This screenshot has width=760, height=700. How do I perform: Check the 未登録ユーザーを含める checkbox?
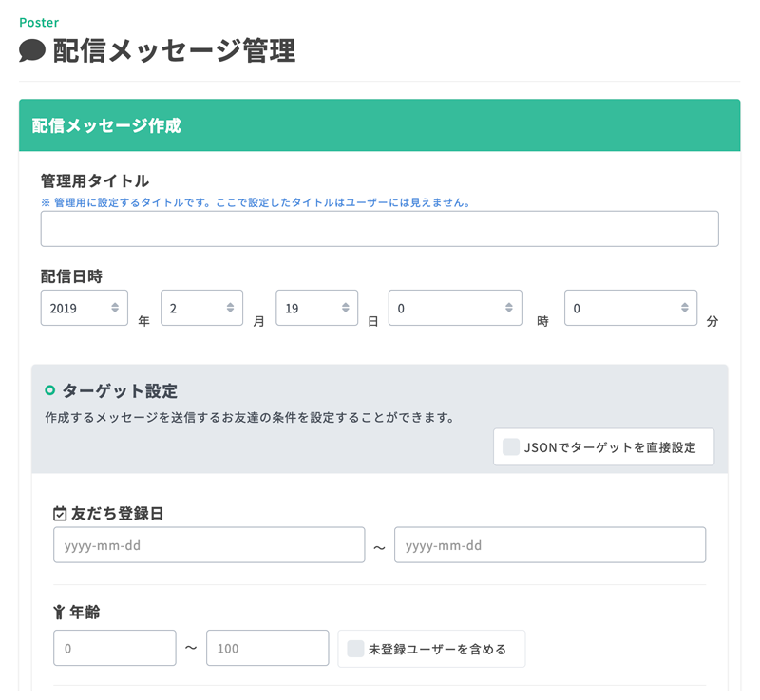[355, 649]
